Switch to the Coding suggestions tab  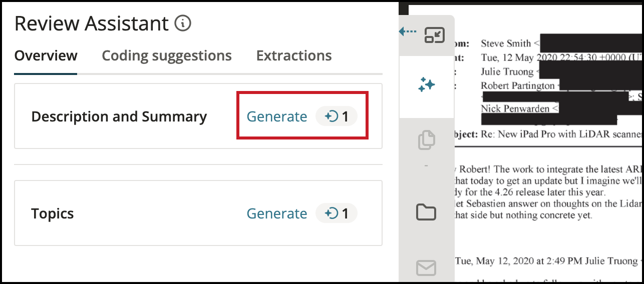point(167,55)
